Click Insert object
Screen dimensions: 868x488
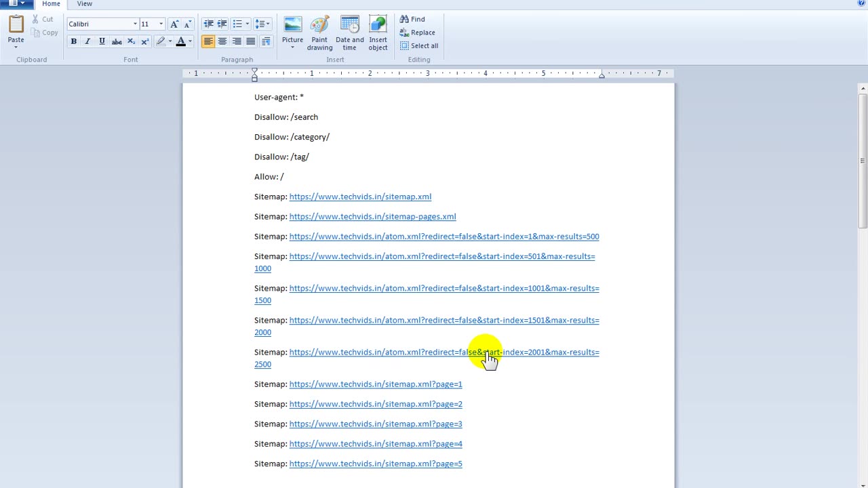378,34
